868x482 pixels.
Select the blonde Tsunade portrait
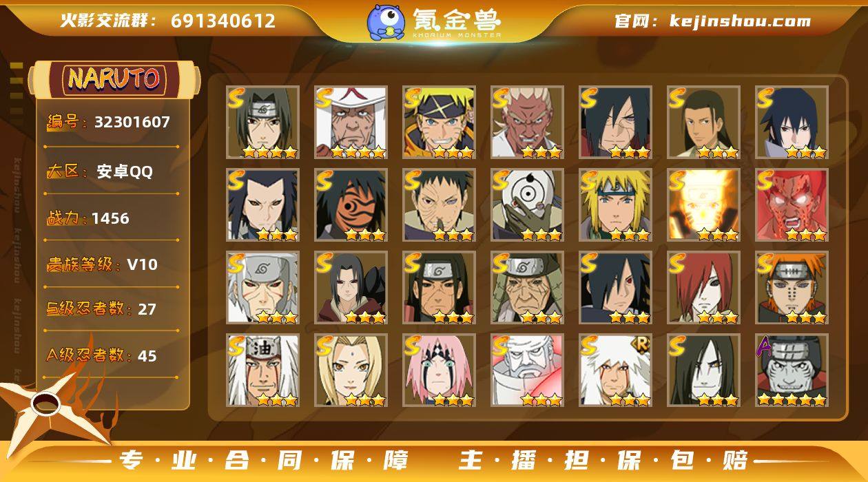tap(351, 370)
